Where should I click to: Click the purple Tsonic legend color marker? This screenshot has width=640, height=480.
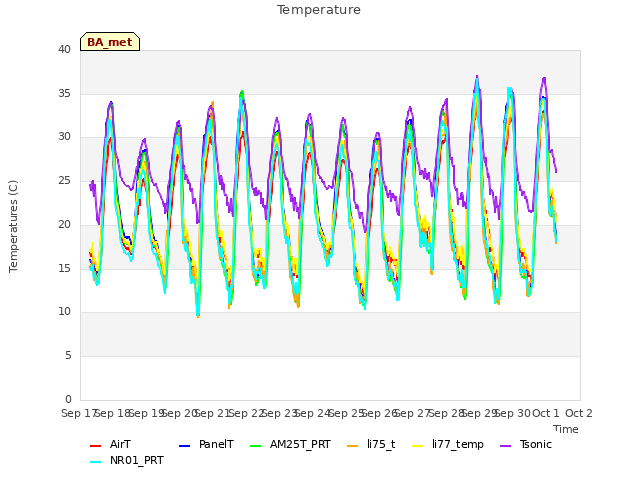point(505,446)
